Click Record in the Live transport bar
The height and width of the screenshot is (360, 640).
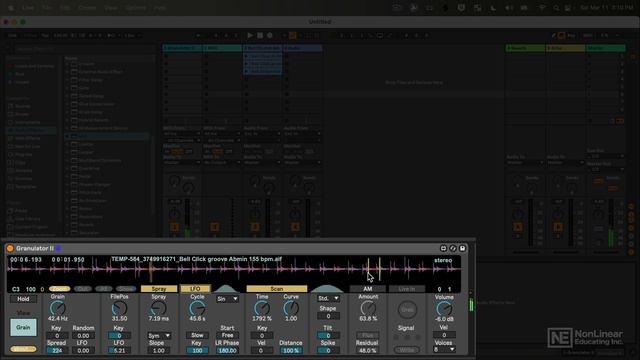(270, 36)
